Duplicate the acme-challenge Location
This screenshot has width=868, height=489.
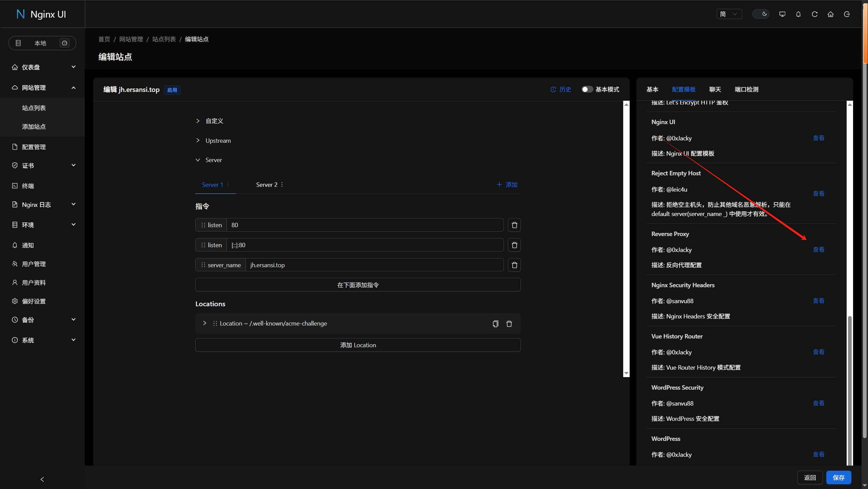495,324
